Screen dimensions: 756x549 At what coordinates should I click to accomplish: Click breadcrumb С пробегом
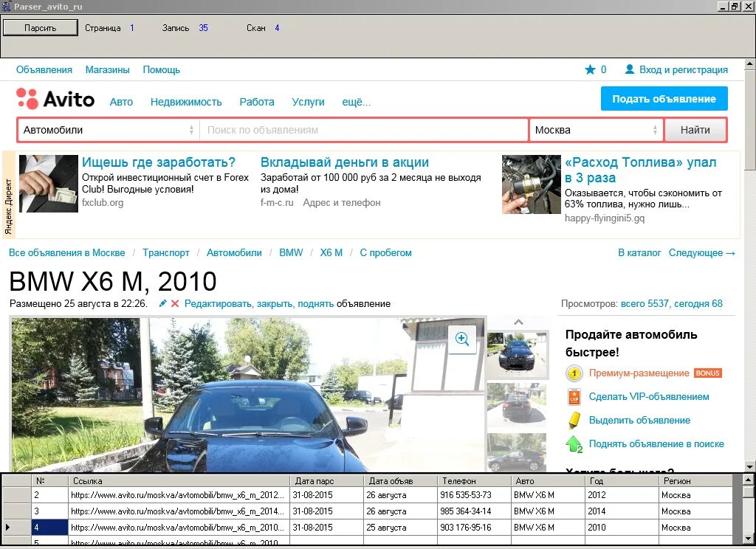(x=385, y=253)
